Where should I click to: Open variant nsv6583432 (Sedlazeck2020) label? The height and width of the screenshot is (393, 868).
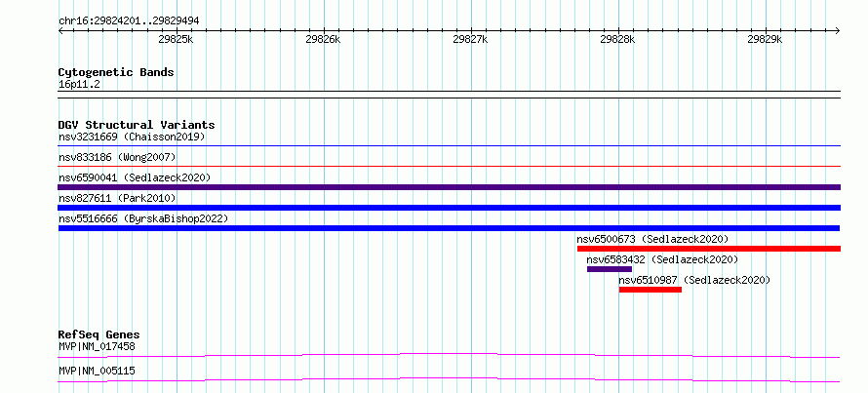coord(662,259)
